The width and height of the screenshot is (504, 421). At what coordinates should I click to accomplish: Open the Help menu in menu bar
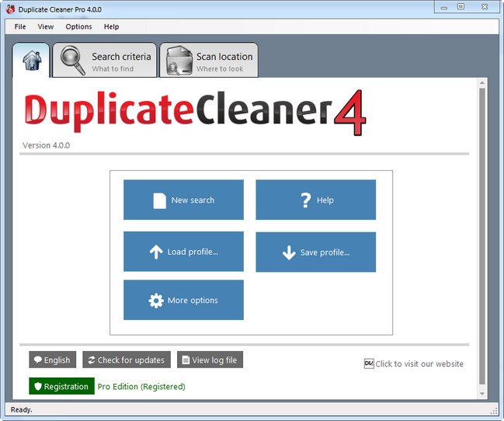click(111, 26)
